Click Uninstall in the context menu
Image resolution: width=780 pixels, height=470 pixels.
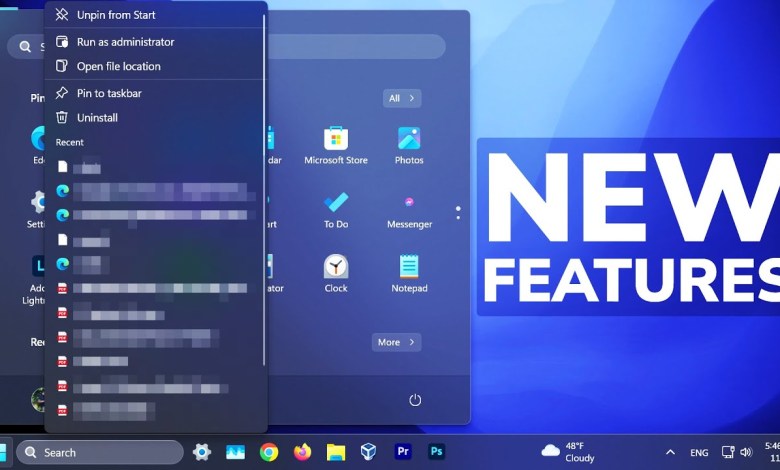point(155,117)
